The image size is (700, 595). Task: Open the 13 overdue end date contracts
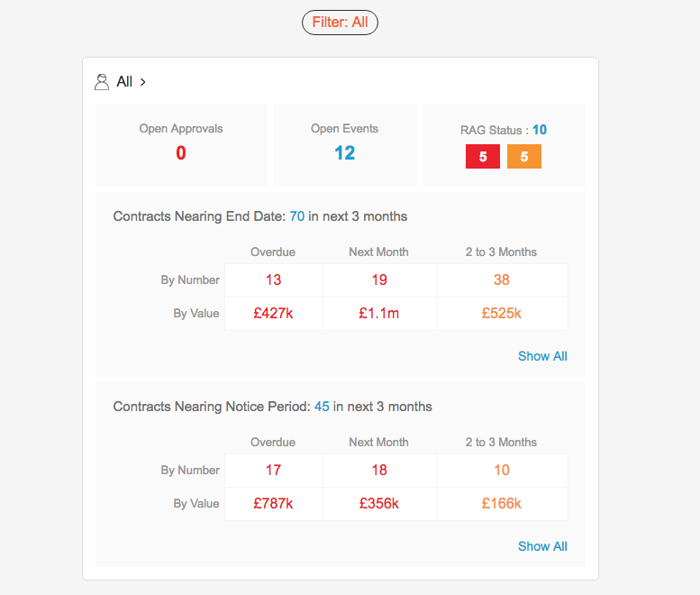click(x=274, y=280)
